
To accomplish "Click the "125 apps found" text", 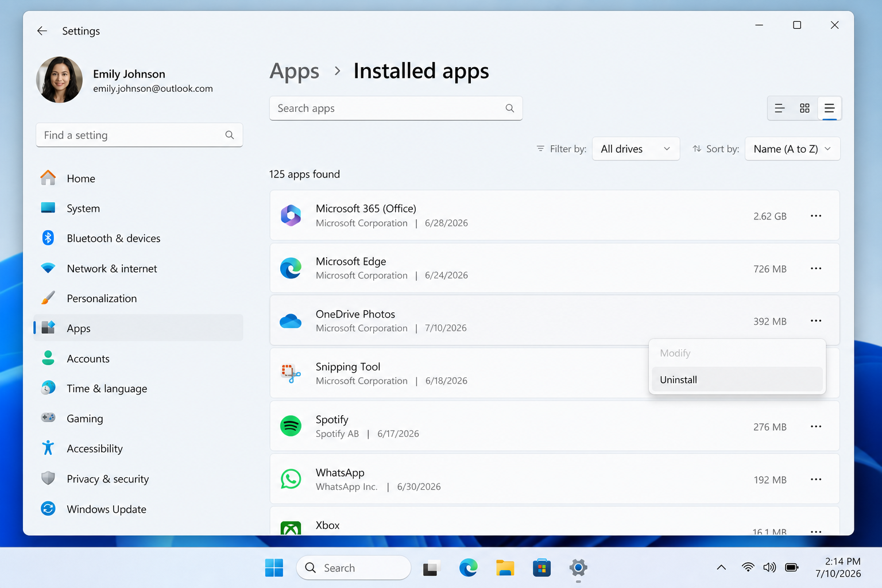I will pos(304,174).
